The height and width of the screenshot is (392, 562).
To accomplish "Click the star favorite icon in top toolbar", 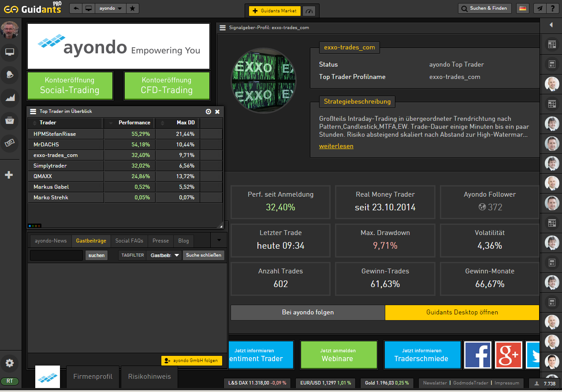I will click(x=132, y=8).
